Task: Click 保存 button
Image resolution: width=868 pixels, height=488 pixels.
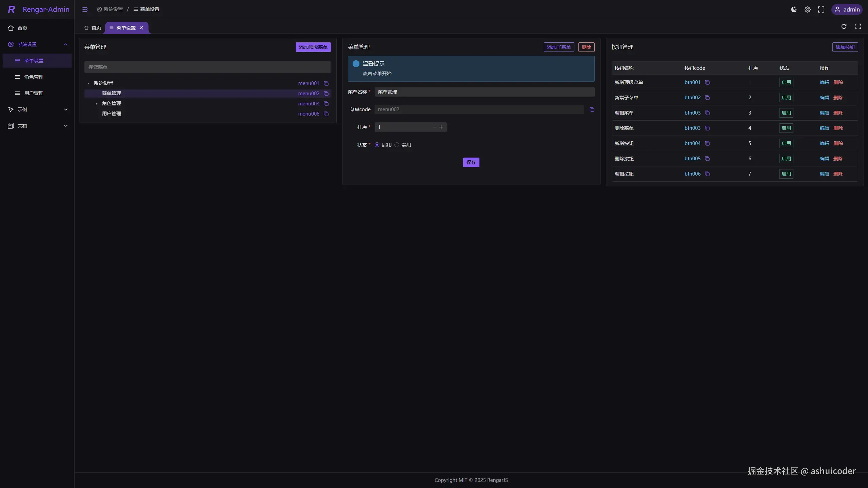Action: tap(471, 162)
